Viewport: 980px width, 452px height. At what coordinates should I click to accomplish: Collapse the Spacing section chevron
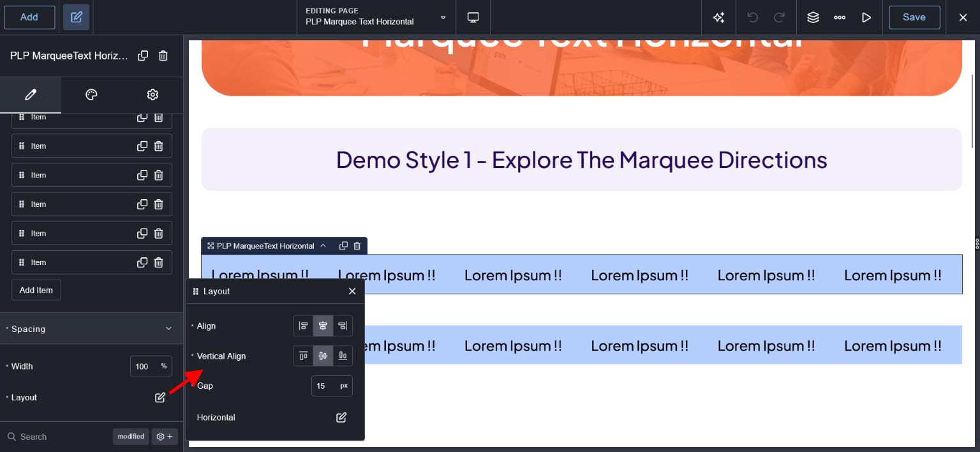click(x=168, y=329)
